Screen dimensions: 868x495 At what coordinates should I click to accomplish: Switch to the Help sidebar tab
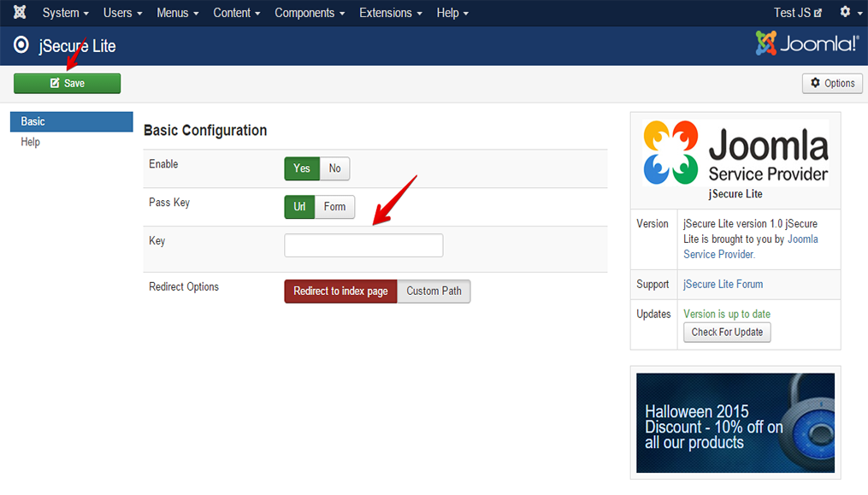coord(31,142)
